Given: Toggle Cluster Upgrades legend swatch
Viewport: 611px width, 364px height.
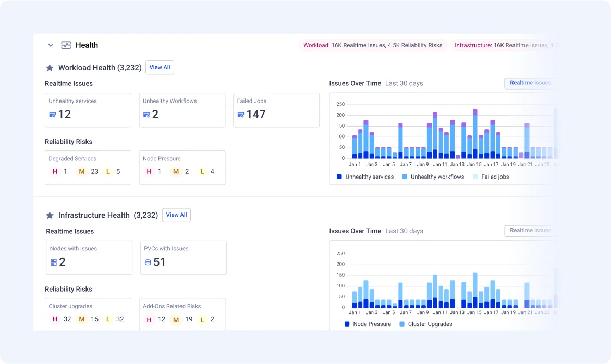Looking at the screenshot, I should coord(402,324).
